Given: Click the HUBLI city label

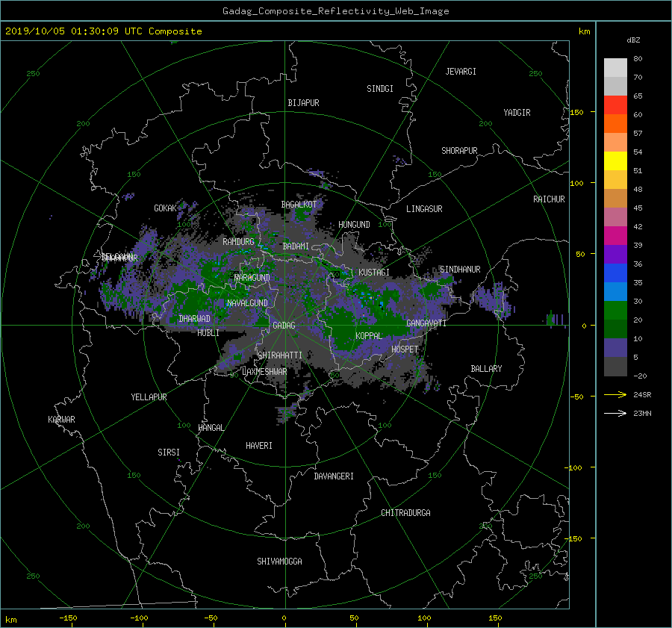Looking at the screenshot, I should pos(208,333).
